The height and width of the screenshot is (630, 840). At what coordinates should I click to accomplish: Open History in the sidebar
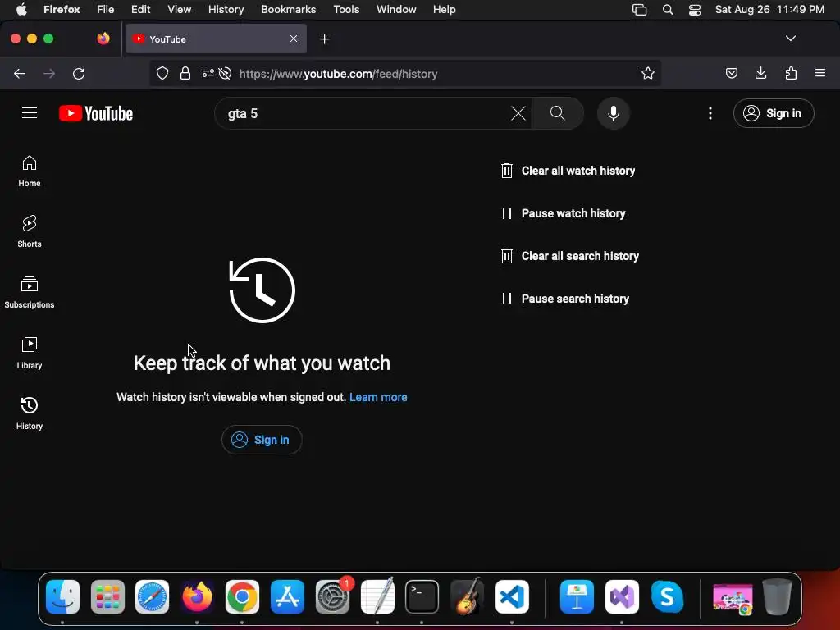click(x=30, y=413)
